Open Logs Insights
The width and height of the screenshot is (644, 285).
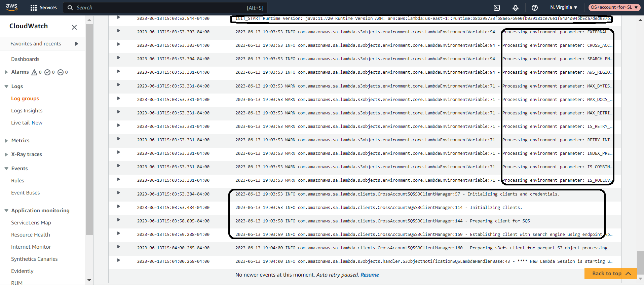pyautogui.click(x=27, y=111)
